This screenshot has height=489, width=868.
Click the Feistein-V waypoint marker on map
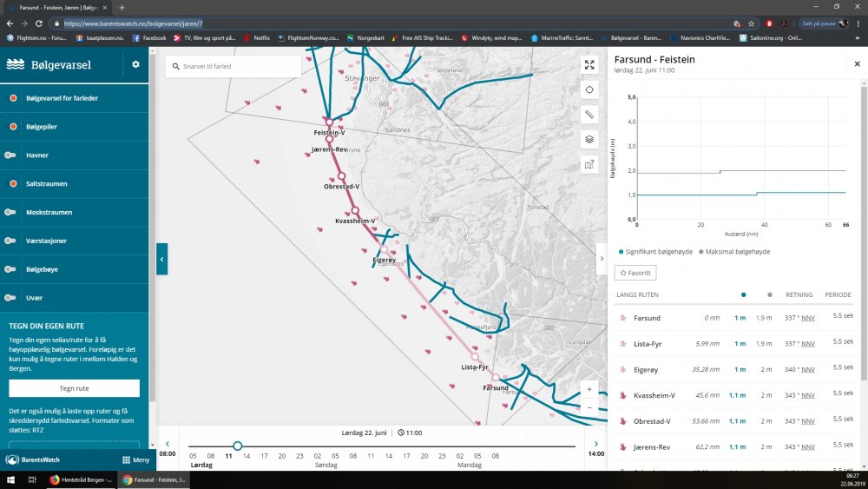329,122
